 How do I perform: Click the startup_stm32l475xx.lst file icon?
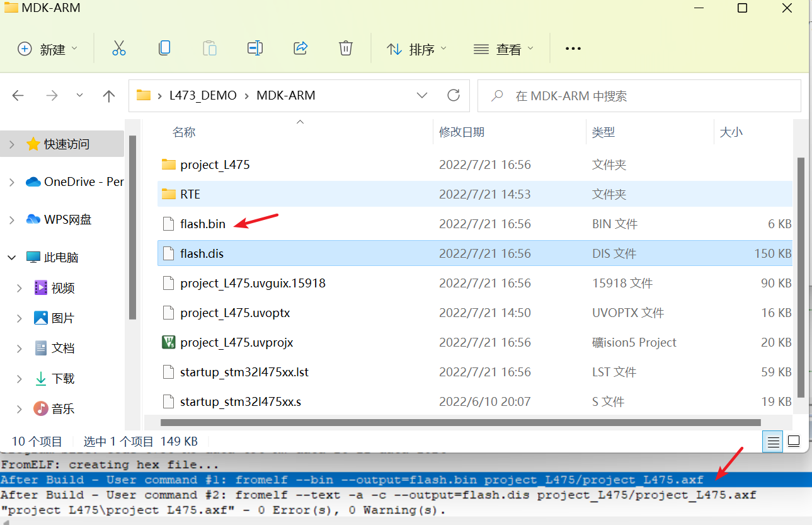point(168,372)
